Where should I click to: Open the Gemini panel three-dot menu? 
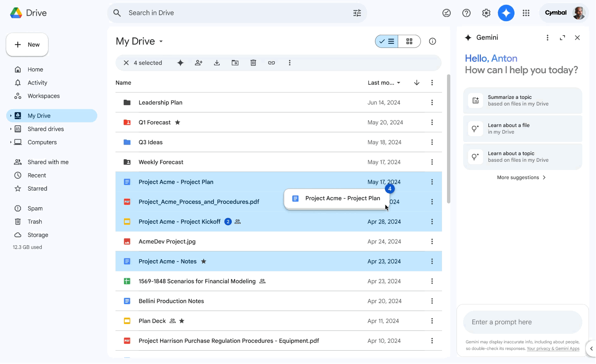(547, 37)
